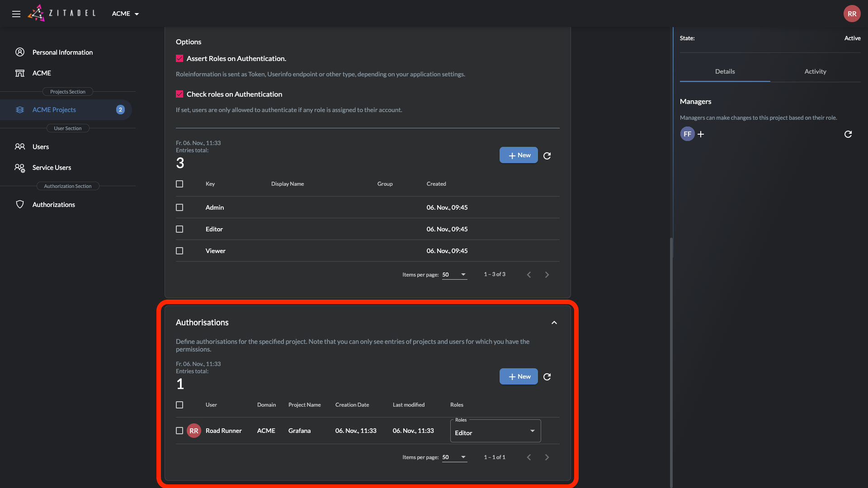The height and width of the screenshot is (488, 868).
Task: Refresh the roles table
Action: pyautogui.click(x=547, y=156)
